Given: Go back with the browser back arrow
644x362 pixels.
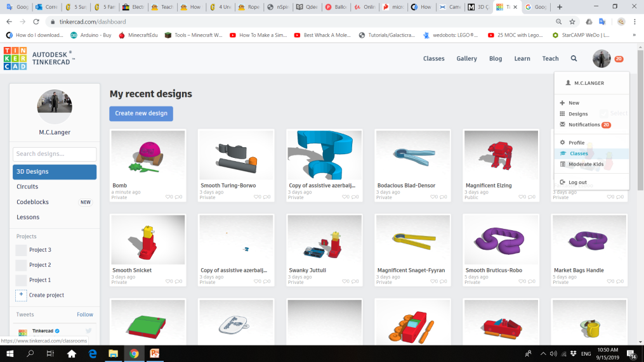Looking at the screenshot, I should [x=10, y=22].
